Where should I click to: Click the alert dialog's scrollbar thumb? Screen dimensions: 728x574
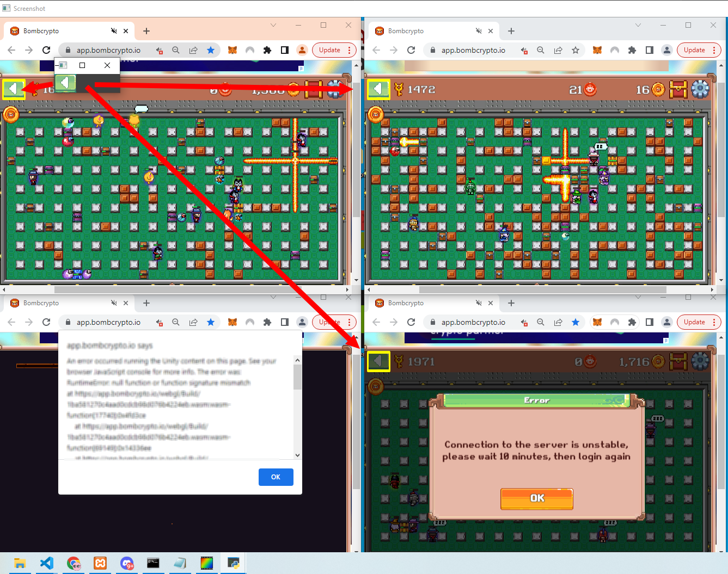(x=297, y=377)
